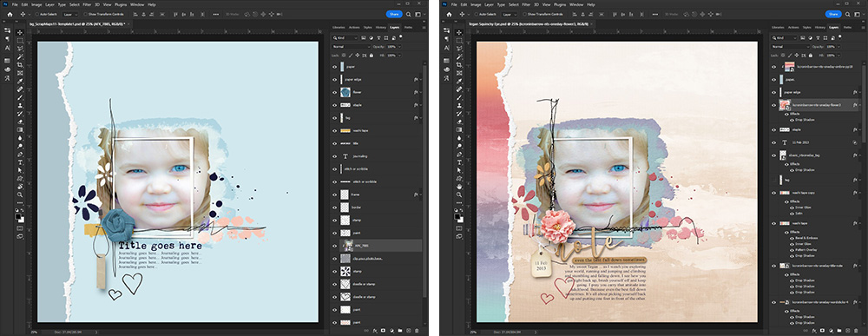Screen dimensions: 868x336
Task: Select the Eraser tool in left window
Action: point(20,122)
